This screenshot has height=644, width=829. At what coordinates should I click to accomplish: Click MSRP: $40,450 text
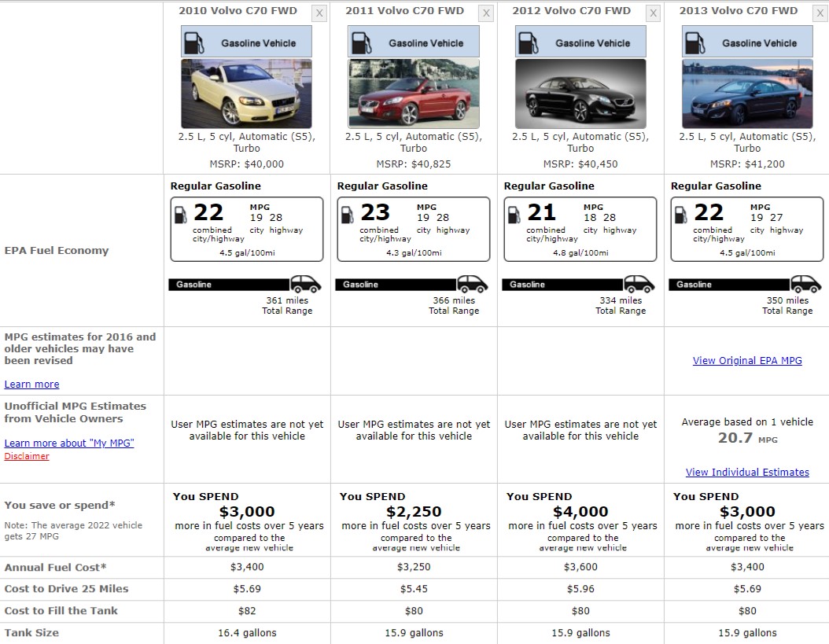580,164
